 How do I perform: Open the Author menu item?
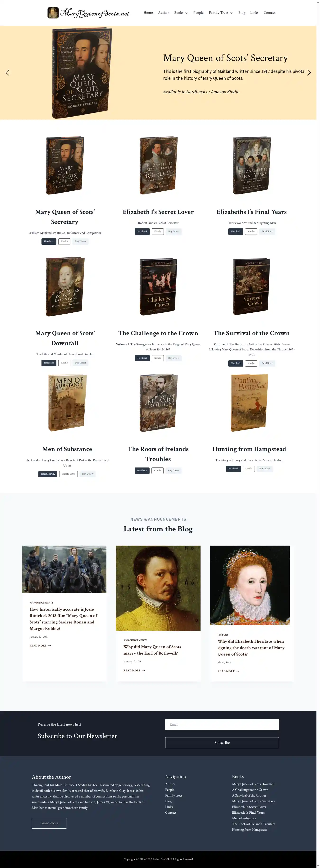coord(164,13)
